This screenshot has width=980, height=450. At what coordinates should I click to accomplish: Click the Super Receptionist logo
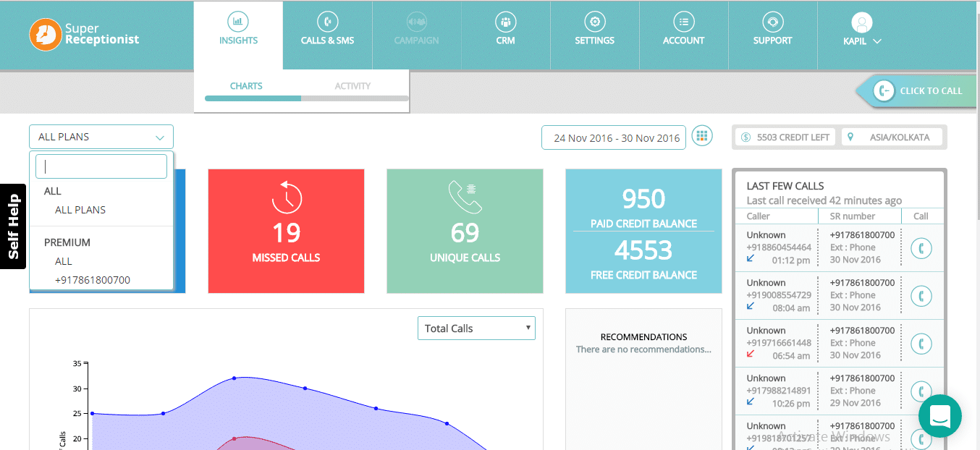[84, 35]
